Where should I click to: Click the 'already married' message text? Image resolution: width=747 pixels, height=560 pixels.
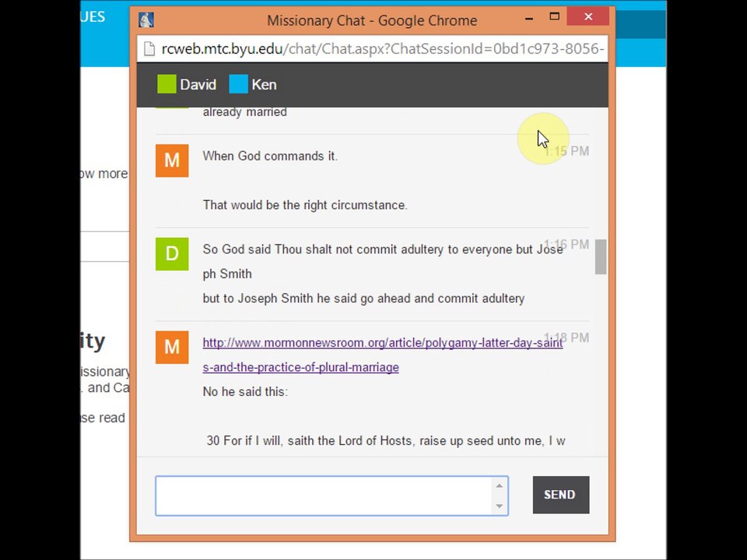245,112
